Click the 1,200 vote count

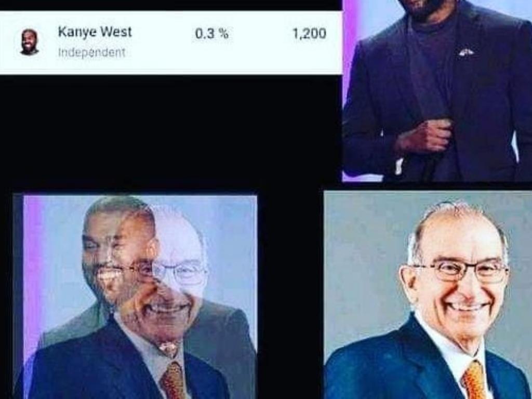310,34
